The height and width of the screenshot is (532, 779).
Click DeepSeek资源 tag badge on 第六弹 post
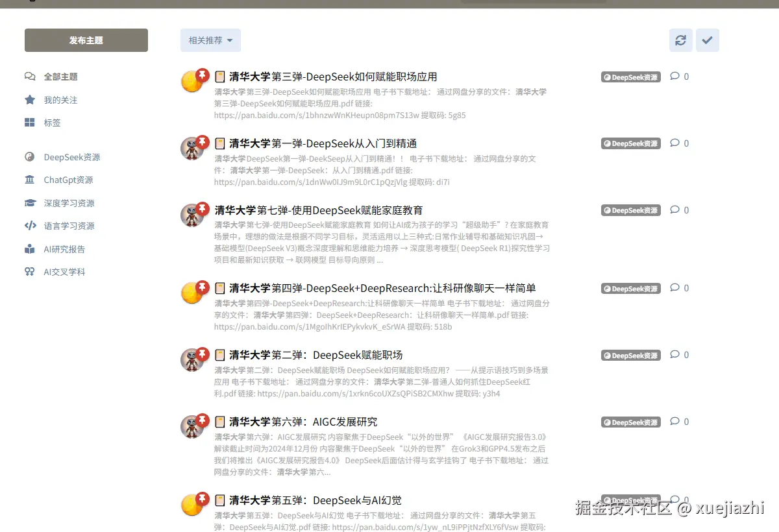click(x=630, y=422)
